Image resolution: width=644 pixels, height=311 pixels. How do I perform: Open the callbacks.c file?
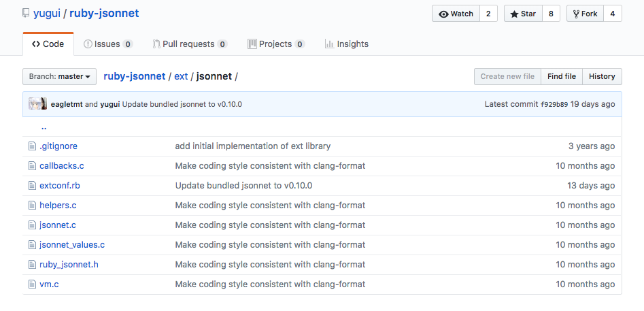tap(62, 166)
